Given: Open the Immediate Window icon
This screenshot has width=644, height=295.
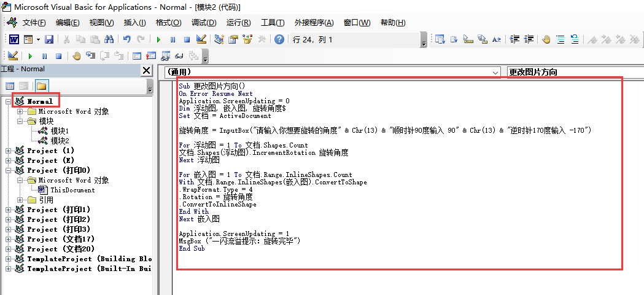Looking at the screenshot, I should click(151, 55).
